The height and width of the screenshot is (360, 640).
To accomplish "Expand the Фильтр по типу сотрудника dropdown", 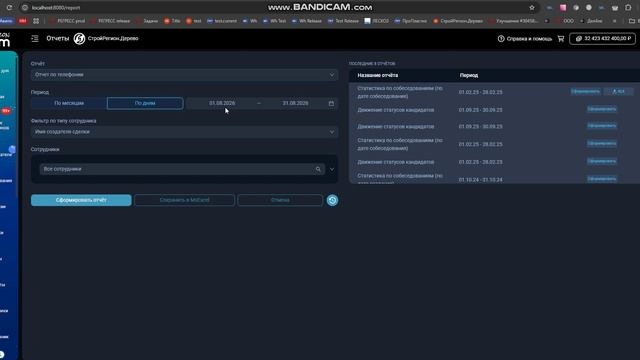I will pos(184,132).
